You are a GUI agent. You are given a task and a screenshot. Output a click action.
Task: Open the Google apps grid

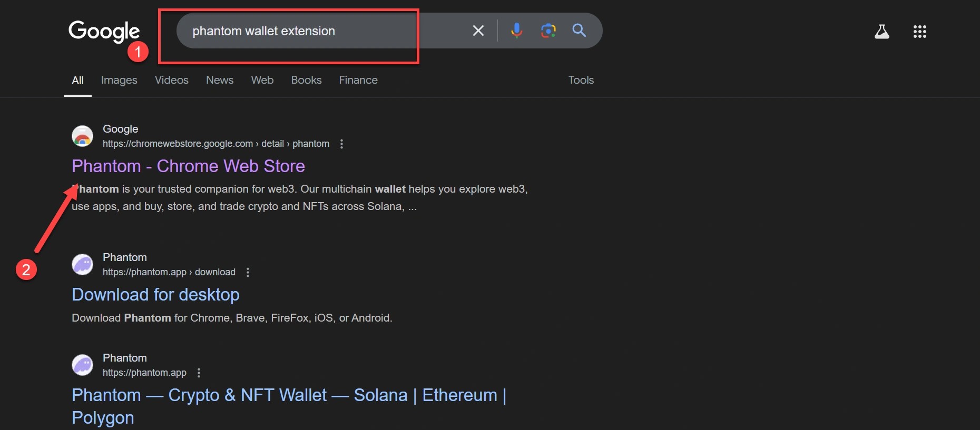tap(919, 32)
